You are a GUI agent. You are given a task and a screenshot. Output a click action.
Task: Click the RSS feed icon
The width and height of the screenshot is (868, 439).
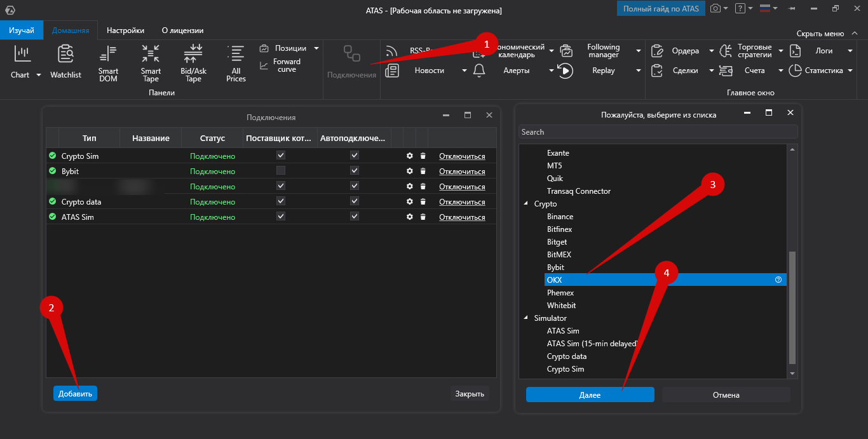tap(391, 51)
